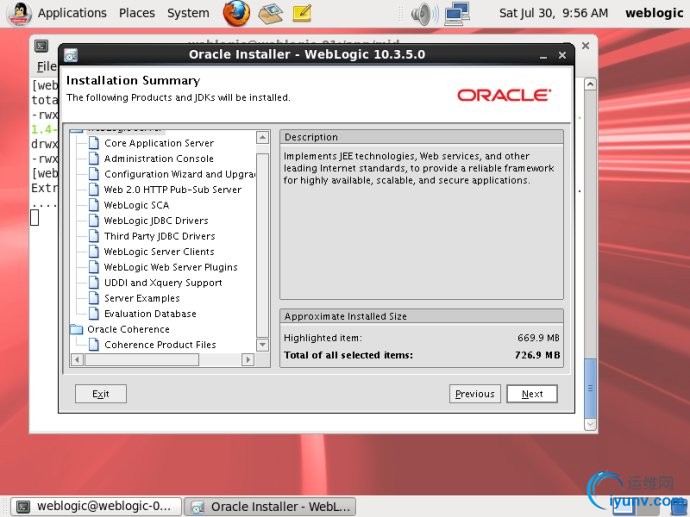Image resolution: width=690 pixels, height=517 pixels.
Task: Click the UDDI and Xquery Support icon
Action: 93,282
